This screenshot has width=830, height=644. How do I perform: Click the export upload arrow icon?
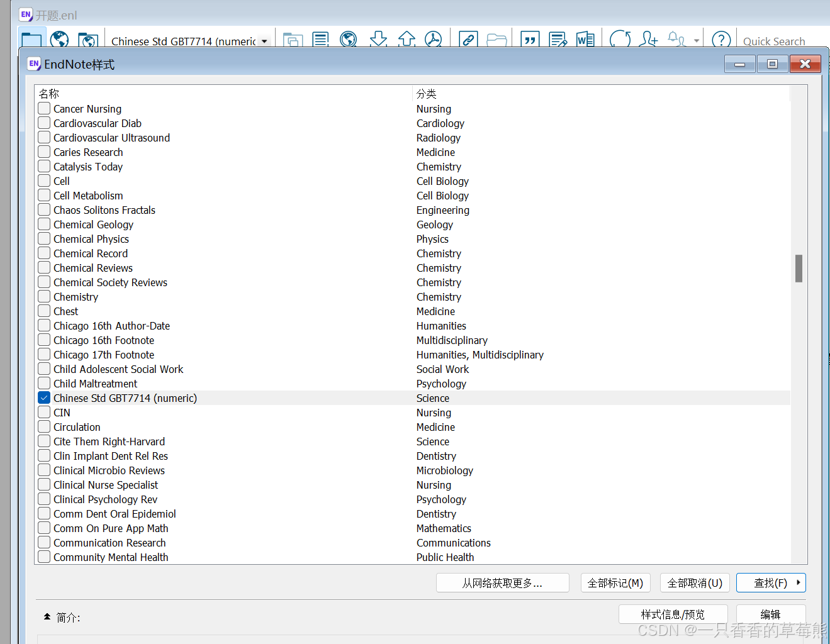[407, 40]
